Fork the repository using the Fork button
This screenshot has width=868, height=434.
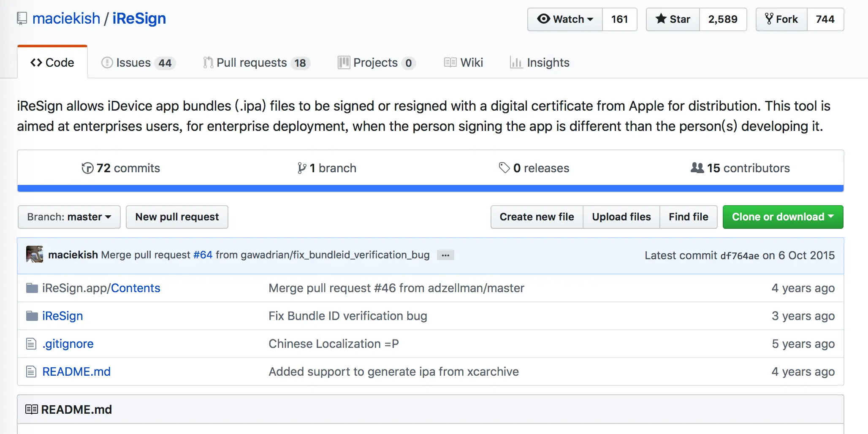781,19
